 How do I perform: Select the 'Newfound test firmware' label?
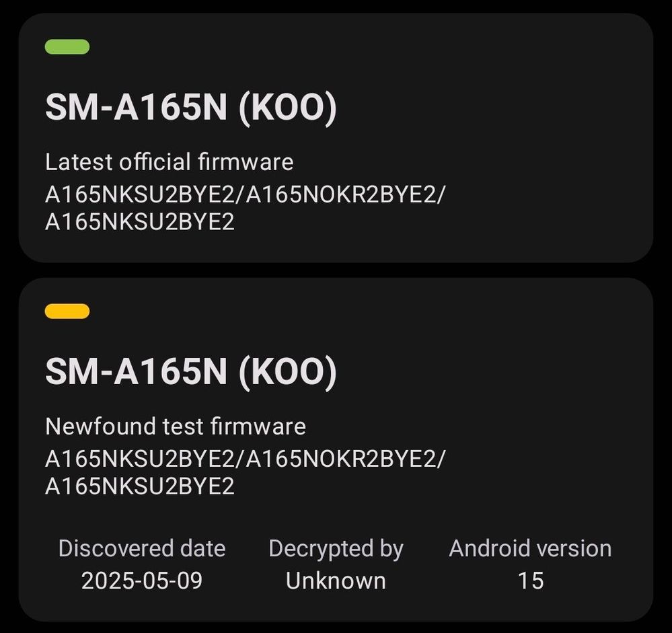[176, 426]
